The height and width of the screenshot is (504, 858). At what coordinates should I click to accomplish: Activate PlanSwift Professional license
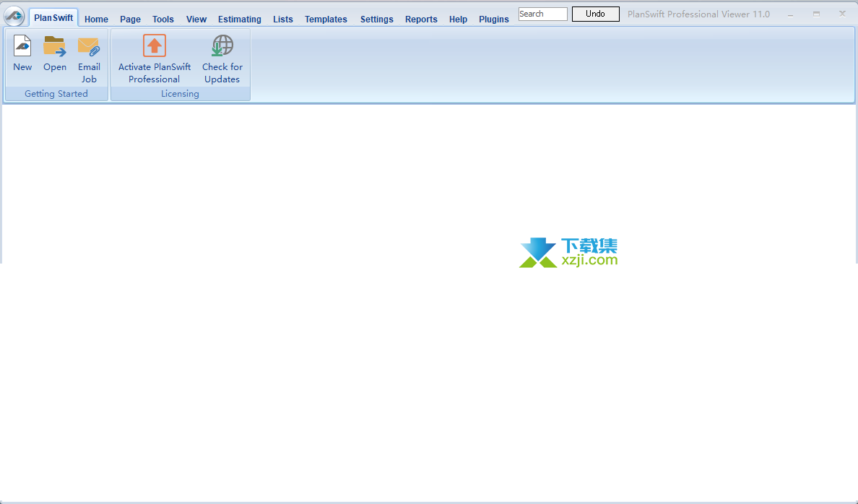click(x=155, y=59)
